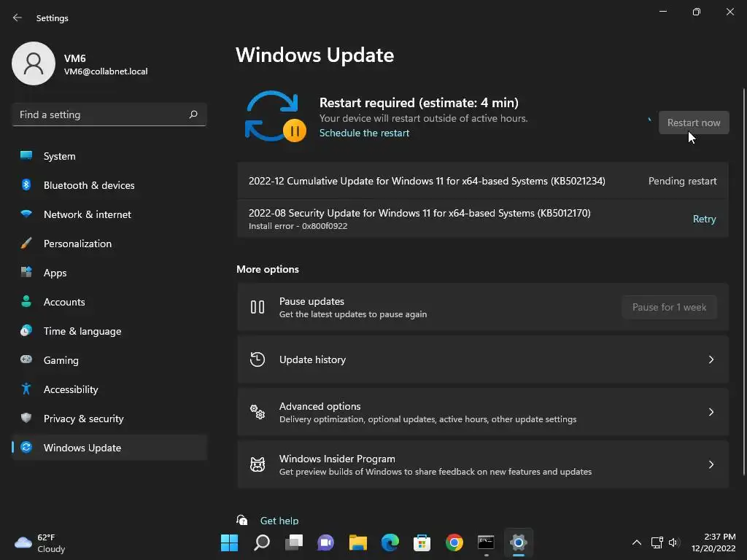The height and width of the screenshot is (560, 747).
Task: Minimize the Settings window
Action: (x=662, y=12)
